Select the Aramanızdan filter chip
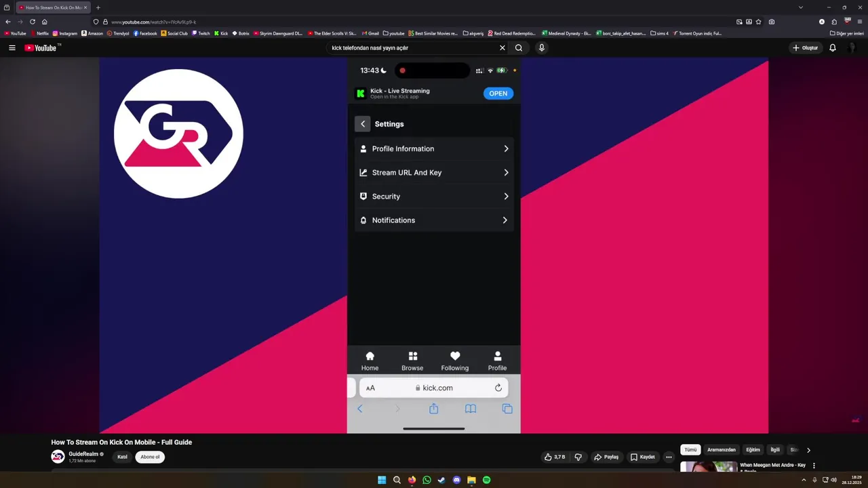The width and height of the screenshot is (868, 488). pyautogui.click(x=722, y=449)
